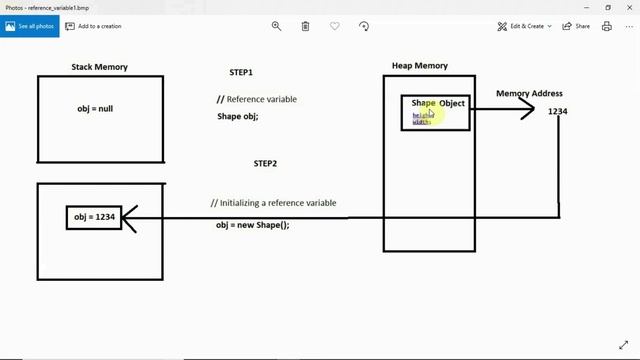
Task: Click the See all photos button
Action: pyautogui.click(x=29, y=26)
